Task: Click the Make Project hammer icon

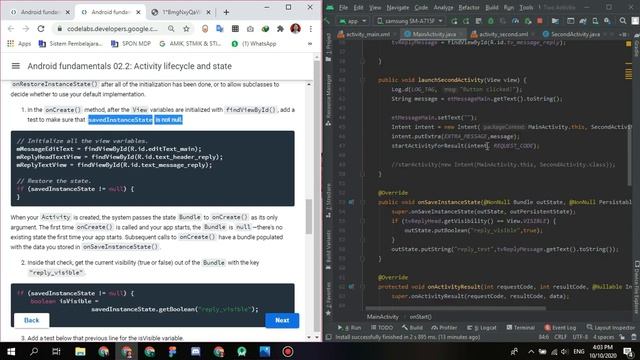Action: (x=327, y=21)
